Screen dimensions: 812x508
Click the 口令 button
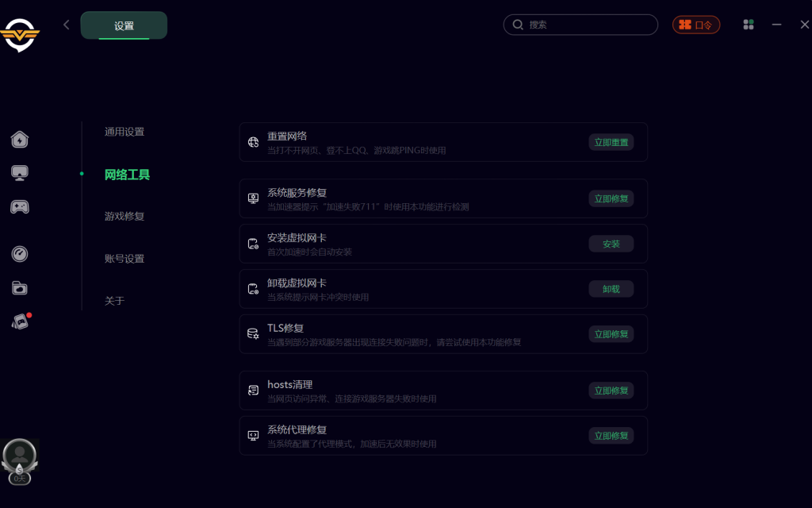696,25
